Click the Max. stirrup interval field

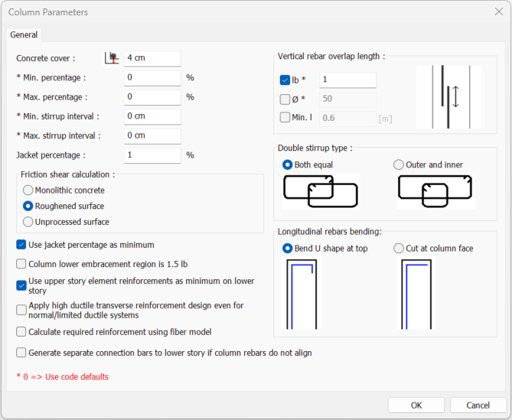152,135
